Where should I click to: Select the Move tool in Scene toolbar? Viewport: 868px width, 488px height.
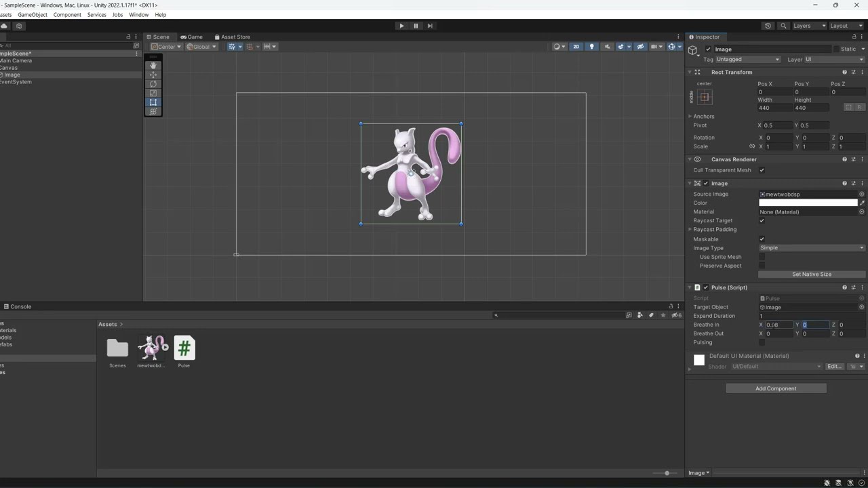(x=153, y=75)
